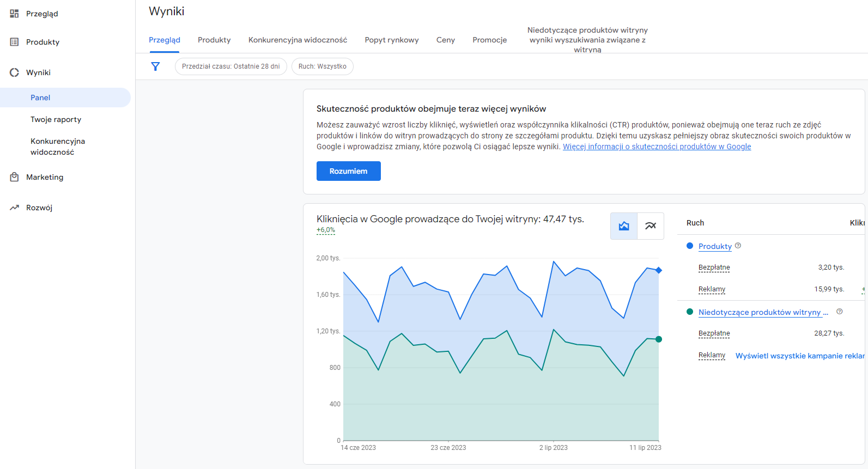Select the Przegląd tab under Wyniki
Image resolution: width=868 pixels, height=469 pixels.
click(165, 40)
